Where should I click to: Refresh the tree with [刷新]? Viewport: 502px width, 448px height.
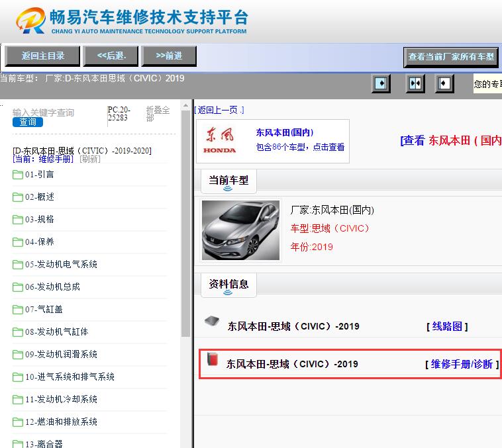90,159
